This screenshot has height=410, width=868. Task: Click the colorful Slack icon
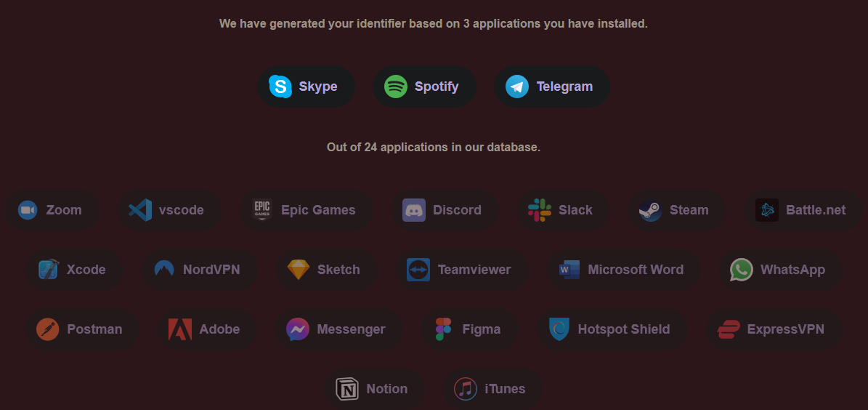pyautogui.click(x=540, y=210)
